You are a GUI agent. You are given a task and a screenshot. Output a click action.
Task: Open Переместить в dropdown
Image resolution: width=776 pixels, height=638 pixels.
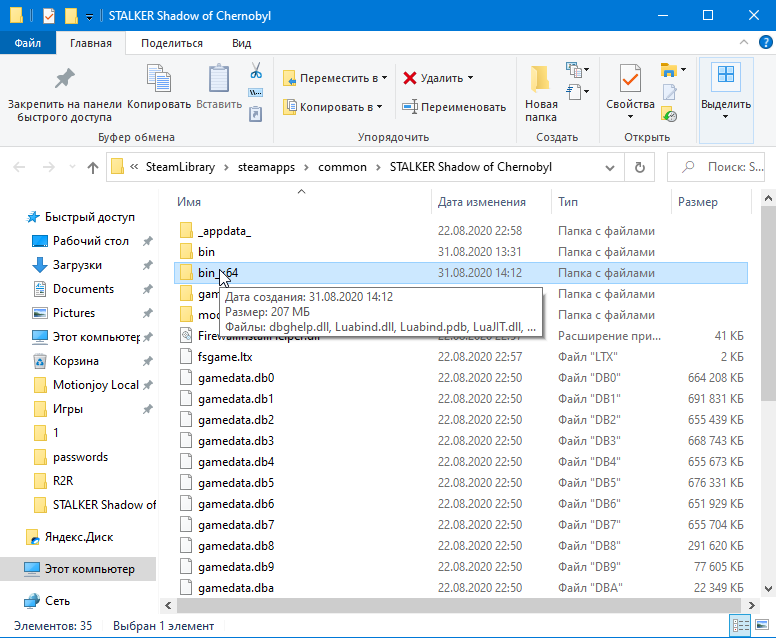pyautogui.click(x=335, y=78)
